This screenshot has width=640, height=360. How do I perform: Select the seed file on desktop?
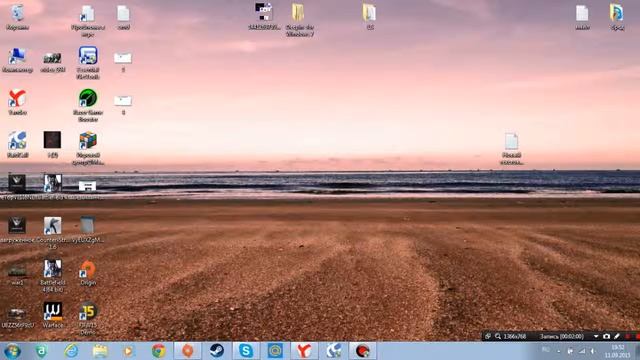click(x=123, y=17)
